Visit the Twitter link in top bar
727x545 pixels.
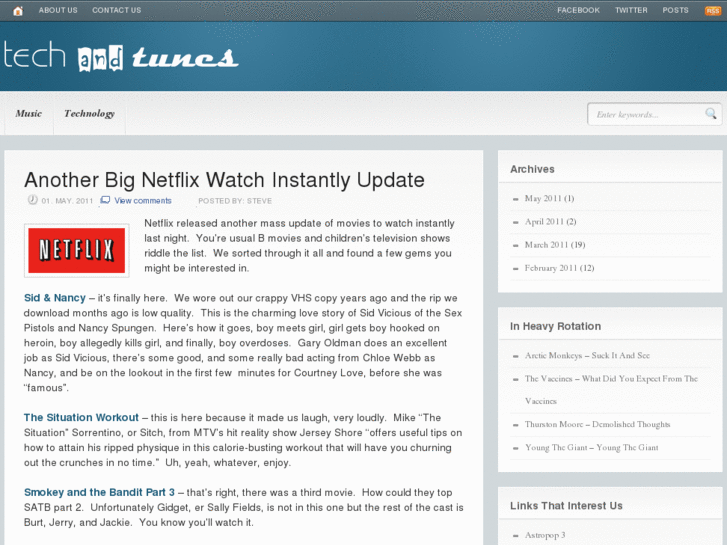631,10
